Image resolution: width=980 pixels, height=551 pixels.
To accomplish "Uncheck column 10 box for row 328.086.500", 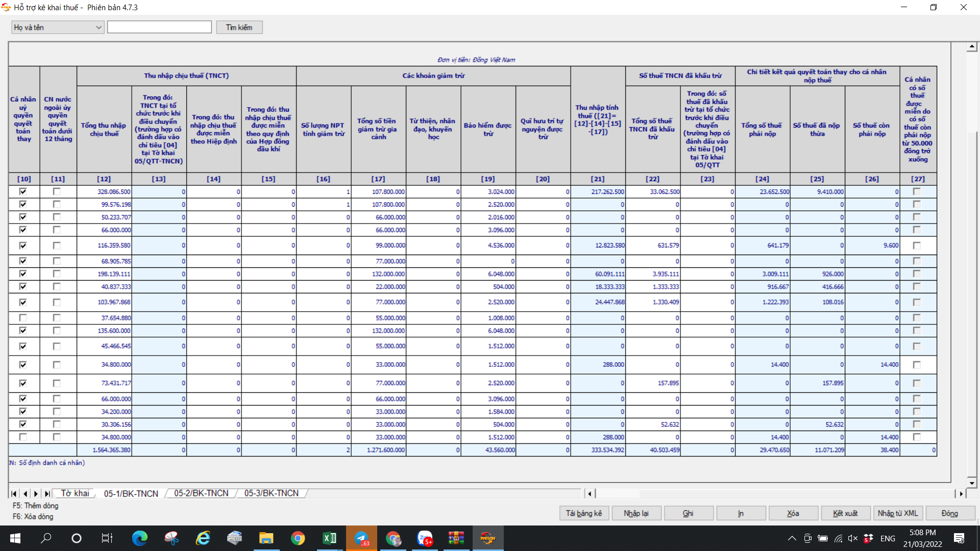I will 23,191.
